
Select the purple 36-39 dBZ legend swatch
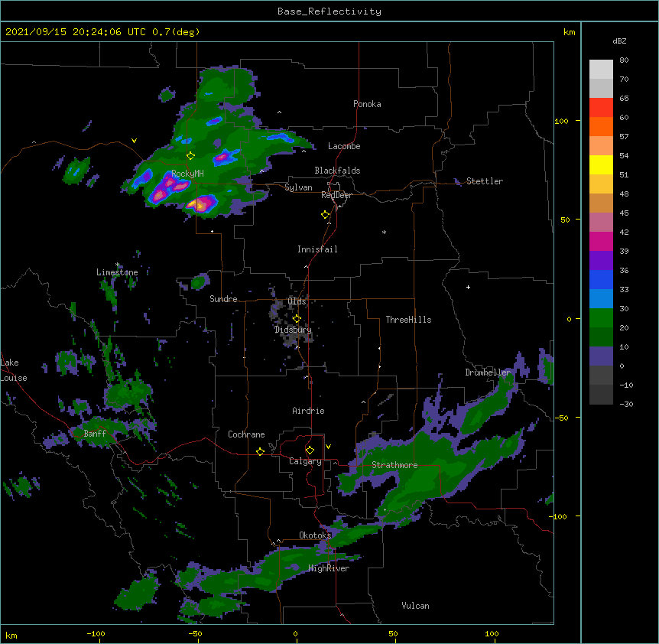tap(601, 261)
